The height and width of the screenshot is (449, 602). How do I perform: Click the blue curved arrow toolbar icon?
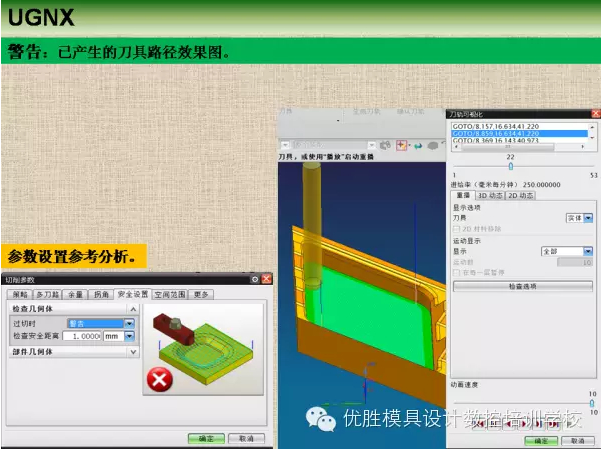pyautogui.click(x=418, y=146)
